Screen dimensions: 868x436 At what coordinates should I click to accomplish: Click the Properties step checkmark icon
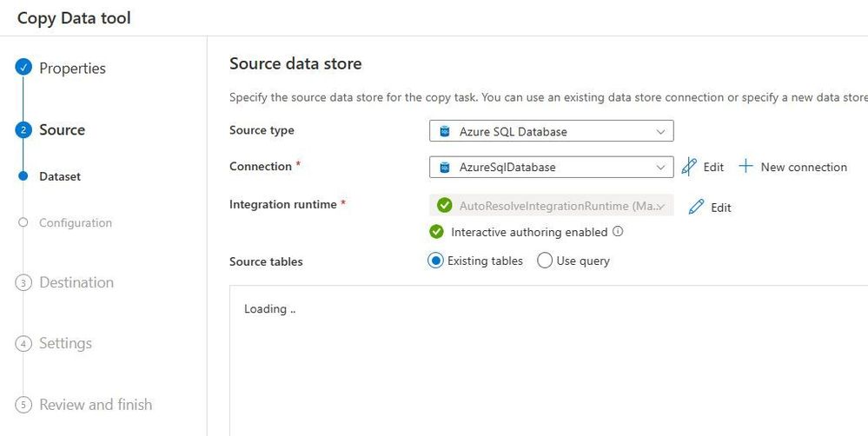(24, 69)
